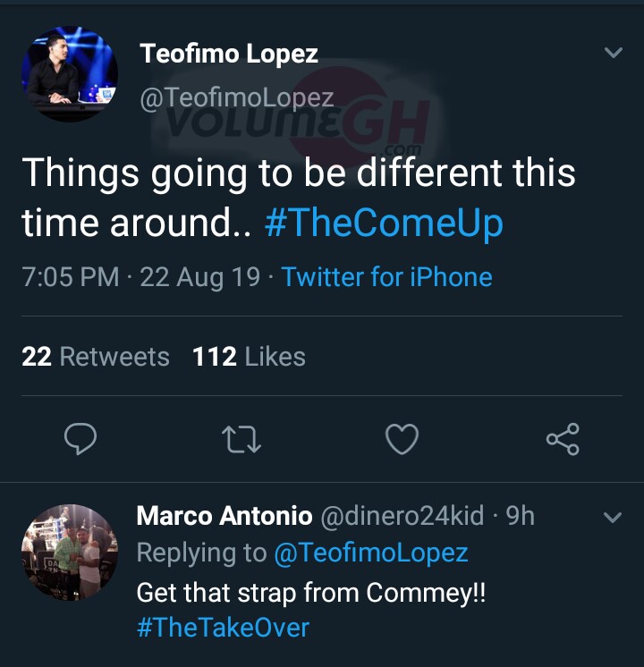
Task: Open Marco Antonio's avatar image
Action: [x=69, y=552]
